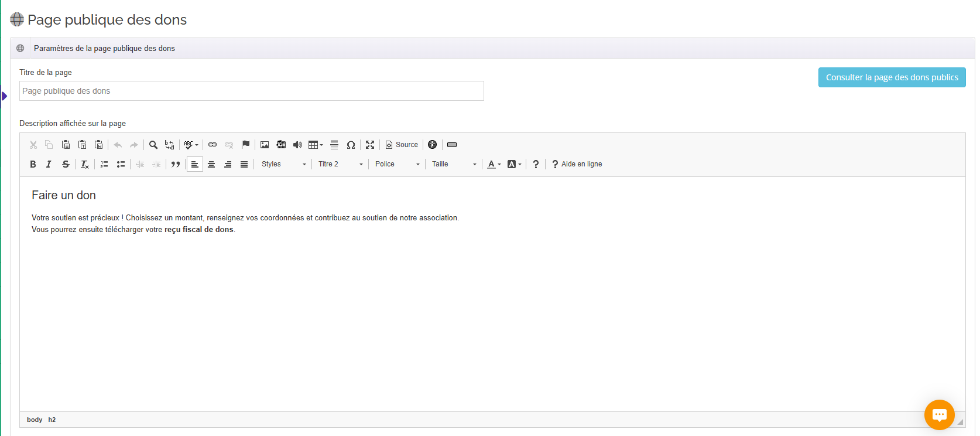
Task: Toggle align left
Action: click(195, 164)
